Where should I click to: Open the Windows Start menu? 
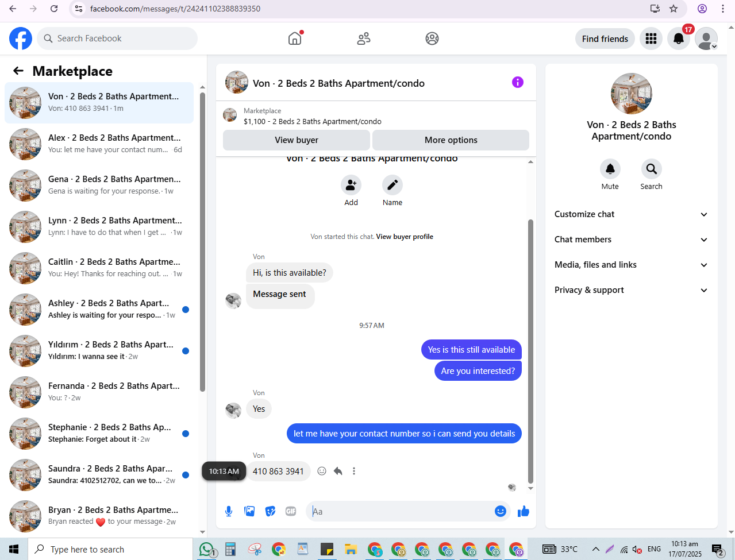[x=14, y=550]
